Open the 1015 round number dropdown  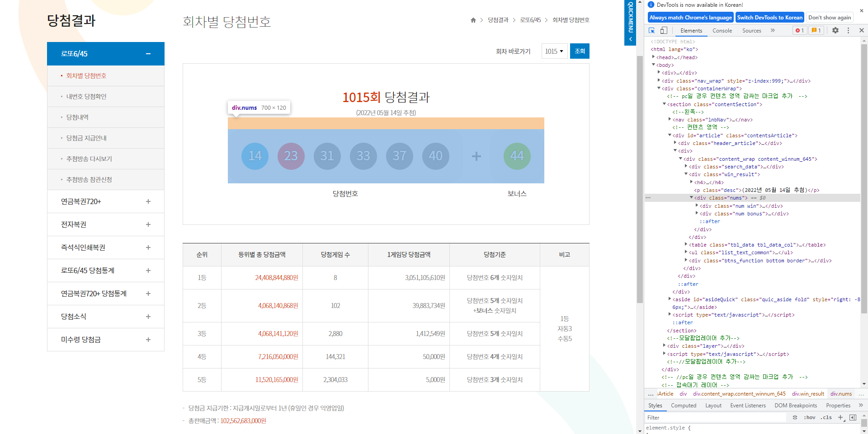554,51
